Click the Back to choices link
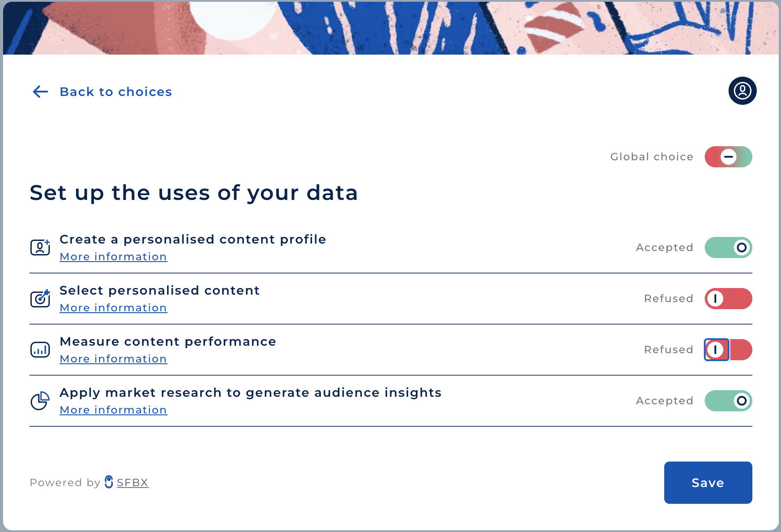Screen dimensions: 781x532 click(115, 92)
